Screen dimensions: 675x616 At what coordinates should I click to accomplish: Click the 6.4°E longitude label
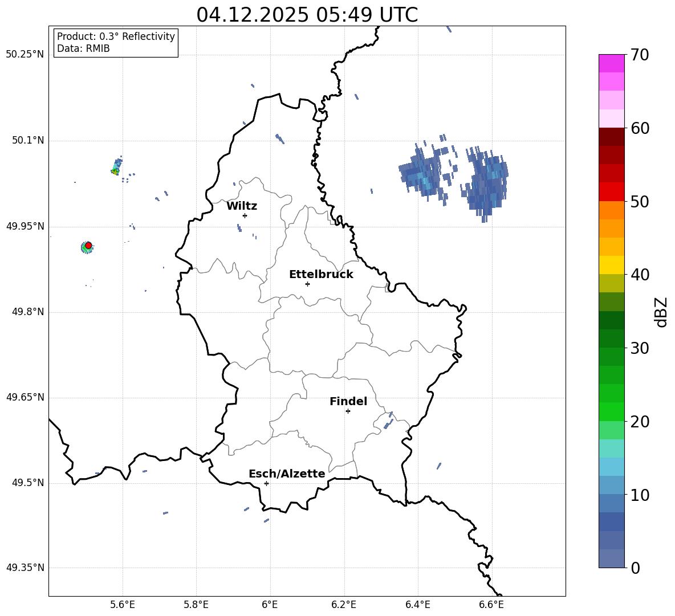(x=417, y=605)
